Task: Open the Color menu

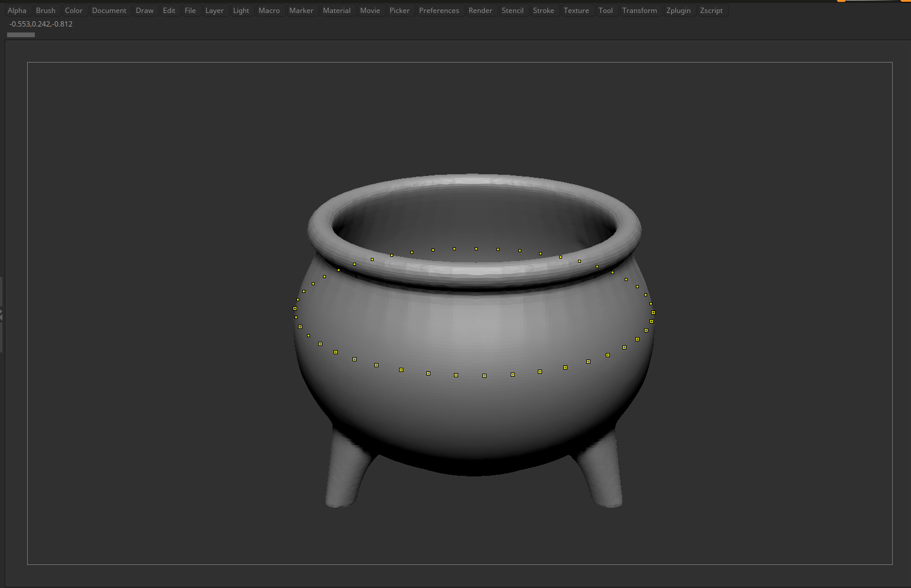Action: click(x=74, y=11)
